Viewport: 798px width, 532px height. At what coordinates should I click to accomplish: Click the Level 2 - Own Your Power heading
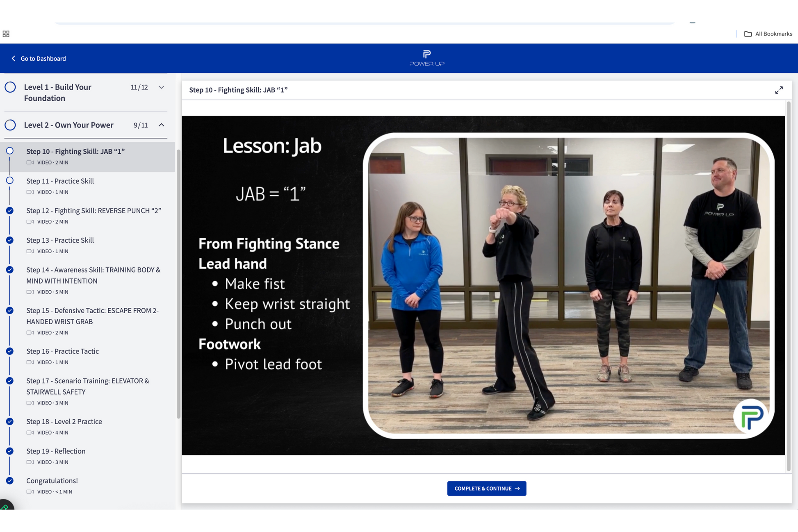[68, 125]
